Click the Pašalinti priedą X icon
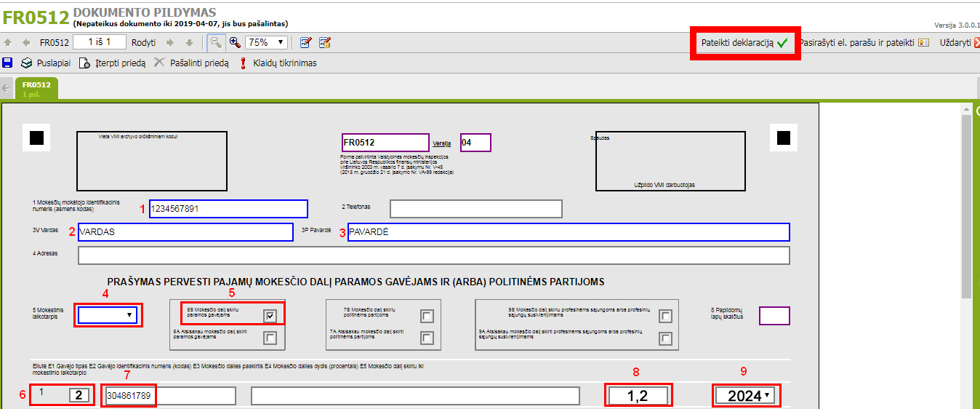The height and width of the screenshot is (409, 980). (x=159, y=63)
